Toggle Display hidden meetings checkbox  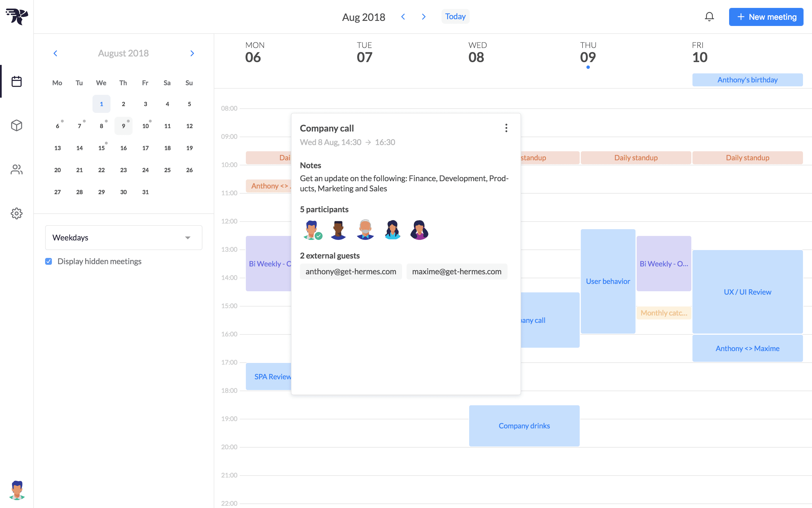point(49,261)
